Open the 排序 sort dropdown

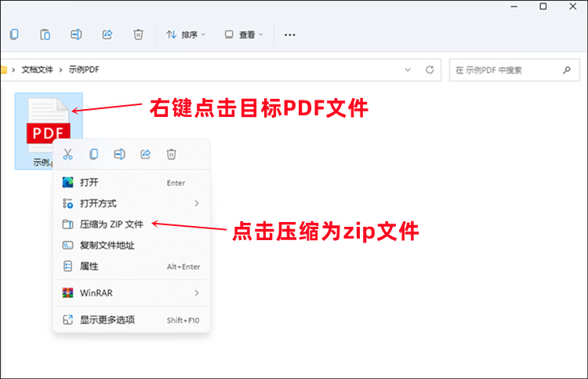(x=186, y=35)
